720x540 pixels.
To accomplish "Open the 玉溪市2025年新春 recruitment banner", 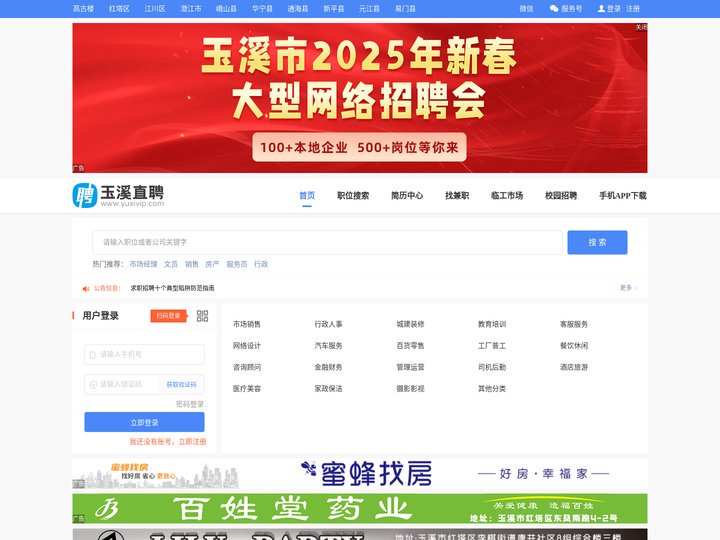I will point(360,98).
